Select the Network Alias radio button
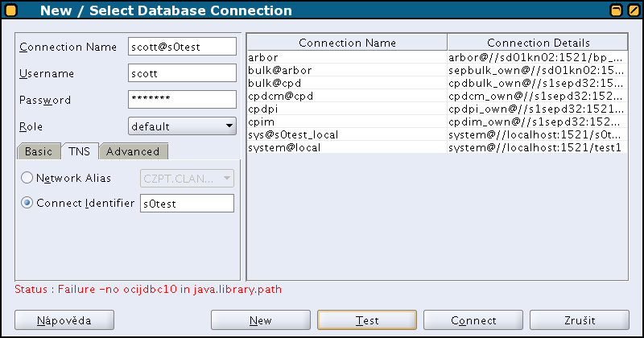Screen dimensions: 644x338 click(27, 178)
